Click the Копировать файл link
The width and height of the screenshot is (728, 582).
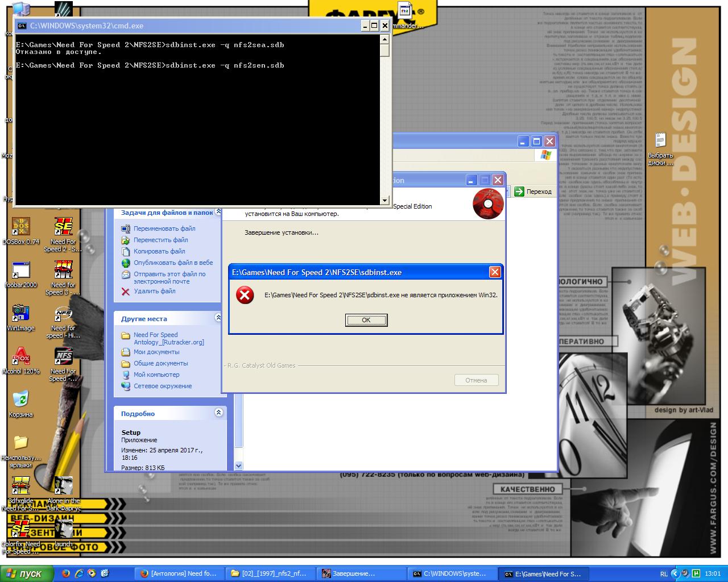point(159,251)
